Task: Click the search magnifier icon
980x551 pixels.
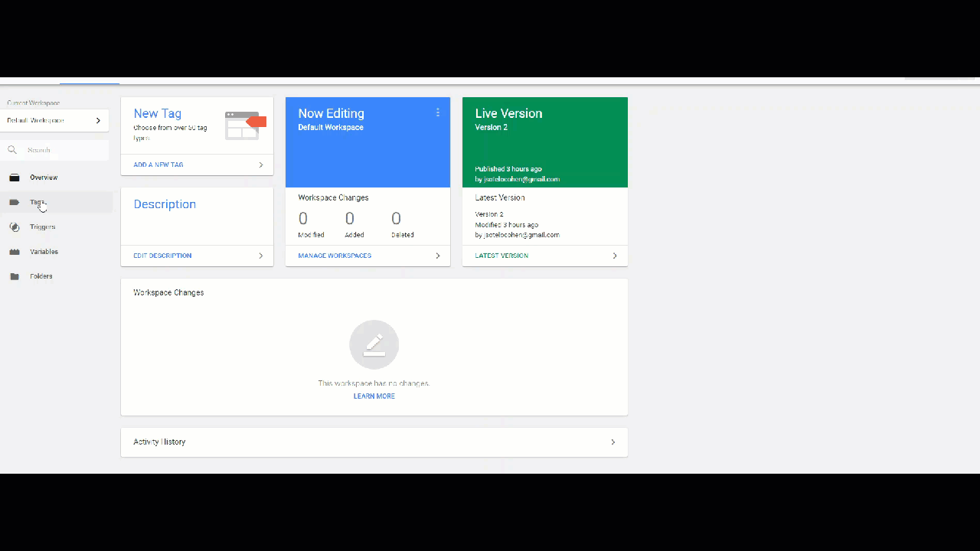Action: [12, 149]
